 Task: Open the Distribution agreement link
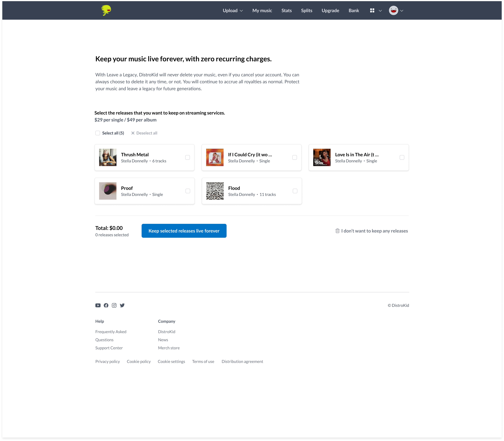tap(242, 361)
